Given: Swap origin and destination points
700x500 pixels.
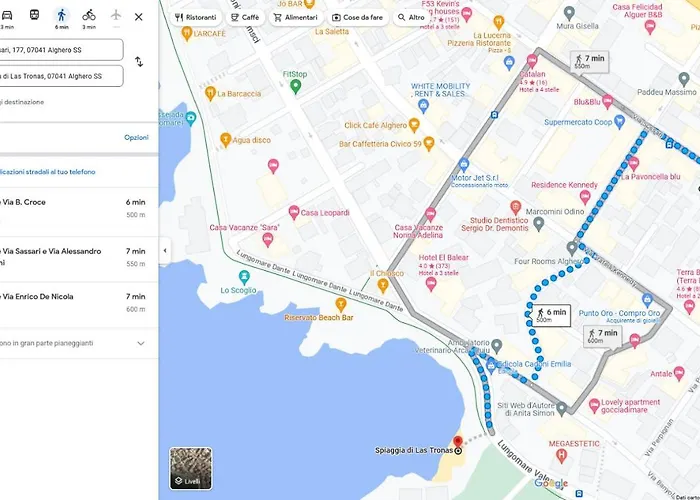Looking at the screenshot, I should (x=139, y=62).
